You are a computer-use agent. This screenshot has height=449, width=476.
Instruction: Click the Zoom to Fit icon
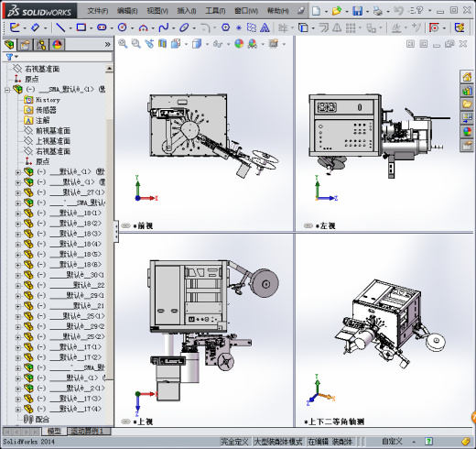coord(123,44)
